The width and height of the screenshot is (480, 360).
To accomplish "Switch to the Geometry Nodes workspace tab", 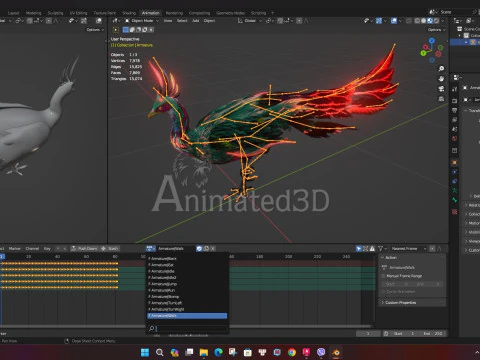I will click(x=230, y=13).
